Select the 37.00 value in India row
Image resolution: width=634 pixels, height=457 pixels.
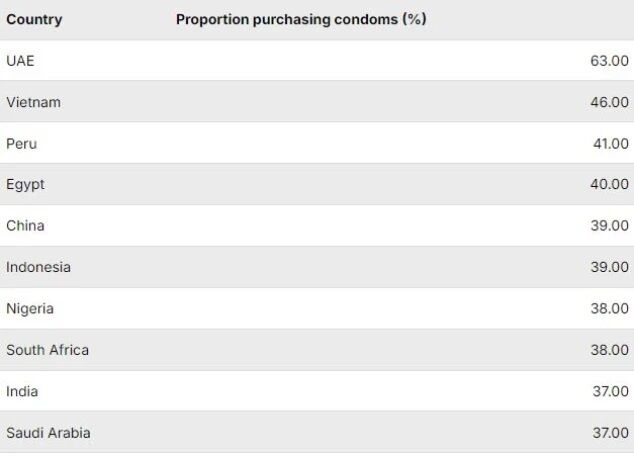click(x=609, y=391)
